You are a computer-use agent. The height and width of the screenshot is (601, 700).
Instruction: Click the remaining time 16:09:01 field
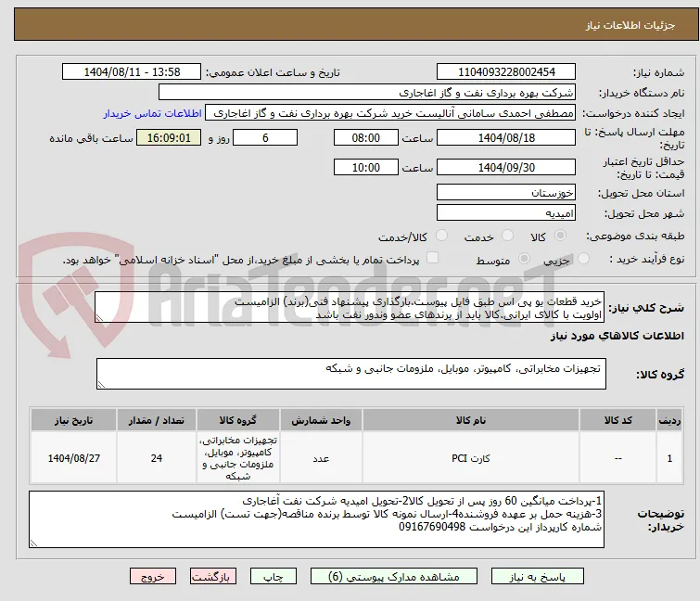pos(169,137)
